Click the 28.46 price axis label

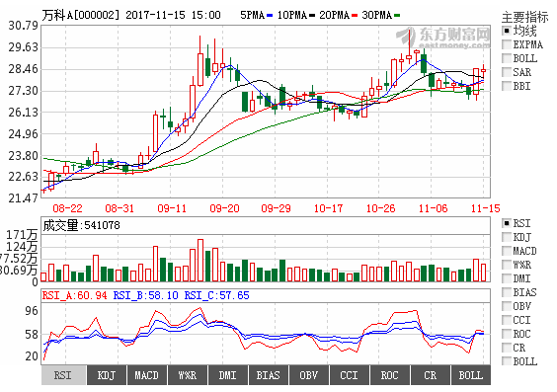point(23,69)
